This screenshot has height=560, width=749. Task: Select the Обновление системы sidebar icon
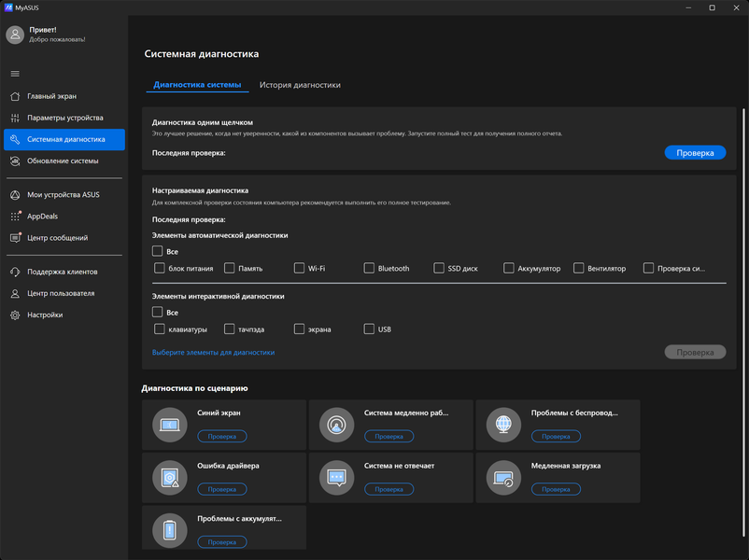point(15,161)
